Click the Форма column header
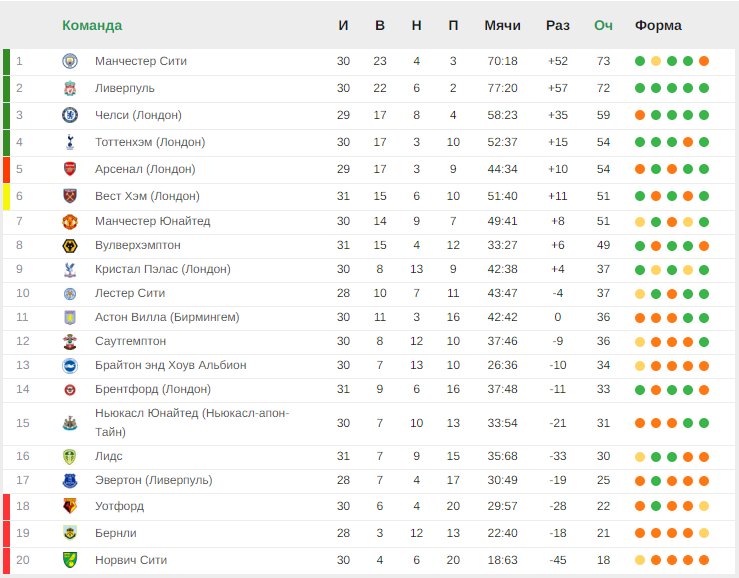Screen dimensions: 739x578 (x=658, y=25)
